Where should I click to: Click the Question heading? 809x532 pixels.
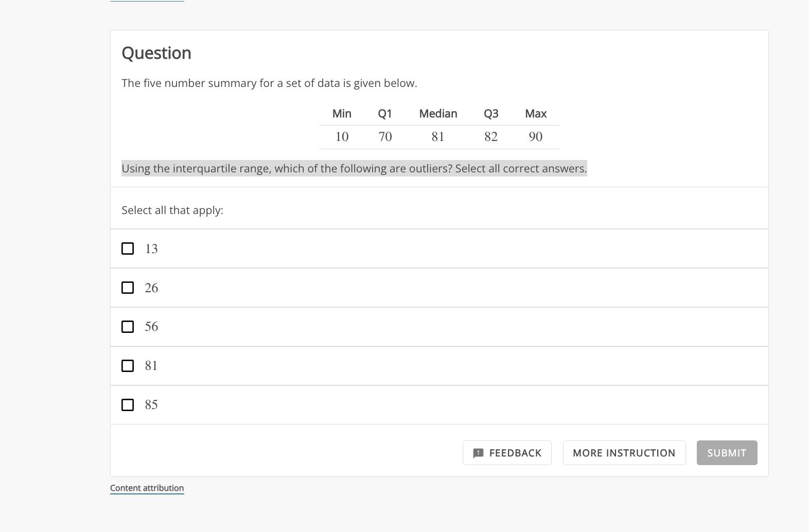[x=156, y=53]
